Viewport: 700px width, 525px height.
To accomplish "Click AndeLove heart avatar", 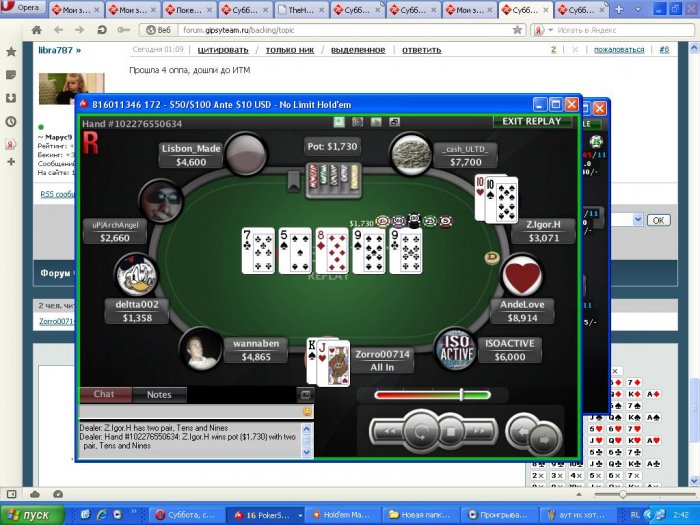I will [522, 276].
